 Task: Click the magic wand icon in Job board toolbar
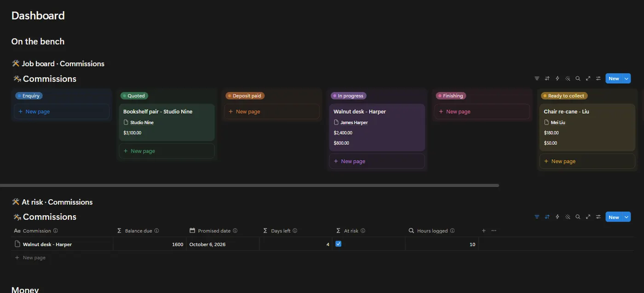tap(568, 79)
